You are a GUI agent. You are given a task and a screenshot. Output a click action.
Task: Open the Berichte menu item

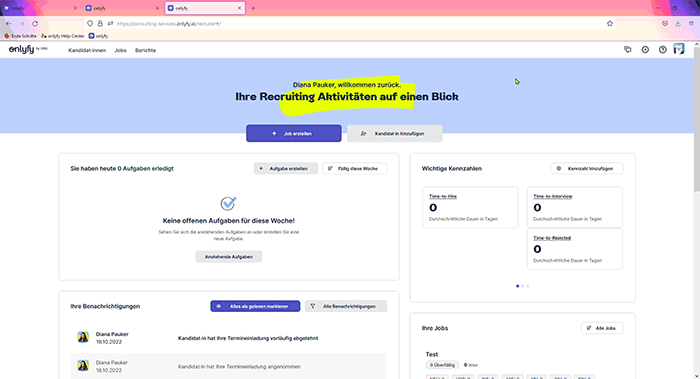(x=146, y=50)
